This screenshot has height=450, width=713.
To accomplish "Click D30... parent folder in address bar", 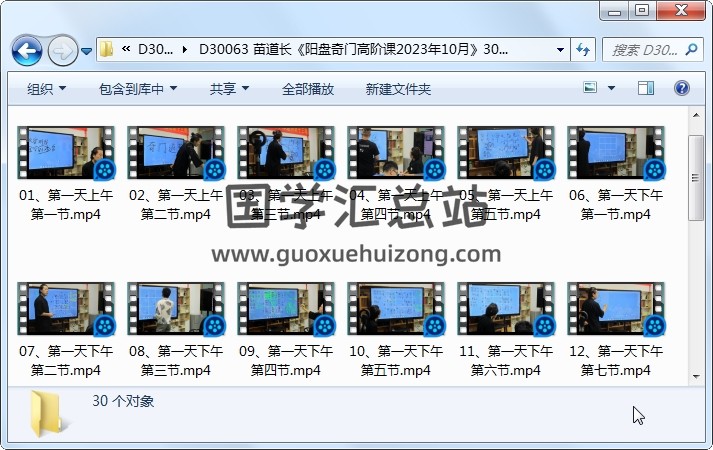I will coord(155,50).
